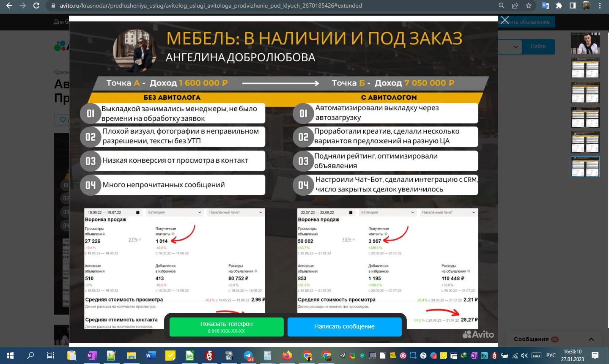Select the man's portrait thumbnail
Viewport: 609px width, 364px height.
585,43
